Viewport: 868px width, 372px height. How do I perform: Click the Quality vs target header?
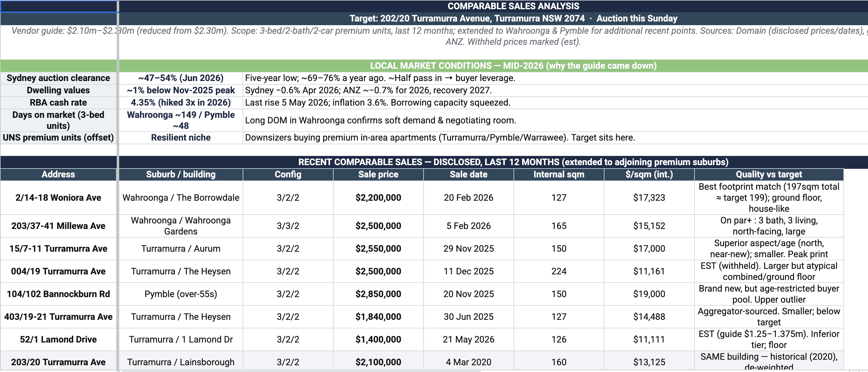coord(769,174)
